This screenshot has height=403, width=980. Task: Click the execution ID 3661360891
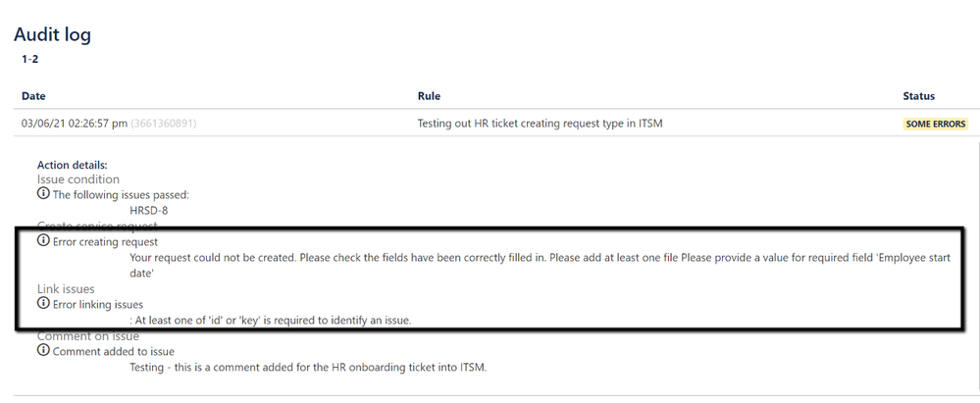[x=163, y=124]
